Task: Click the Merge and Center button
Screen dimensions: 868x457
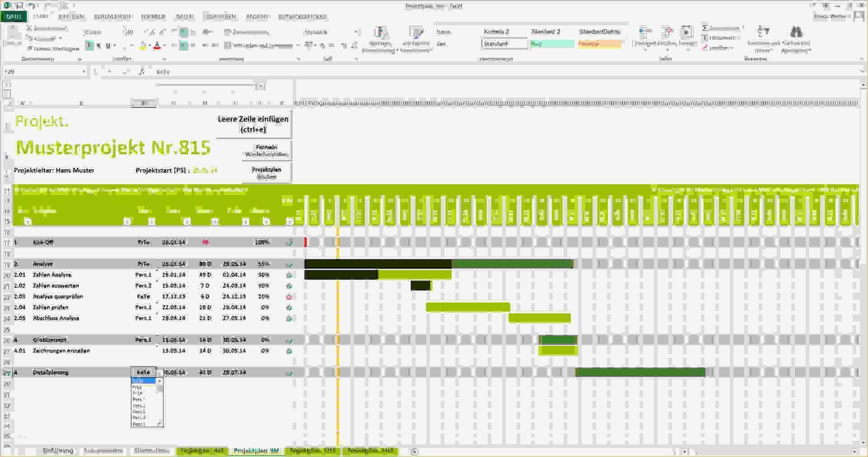Action: pyautogui.click(x=258, y=46)
